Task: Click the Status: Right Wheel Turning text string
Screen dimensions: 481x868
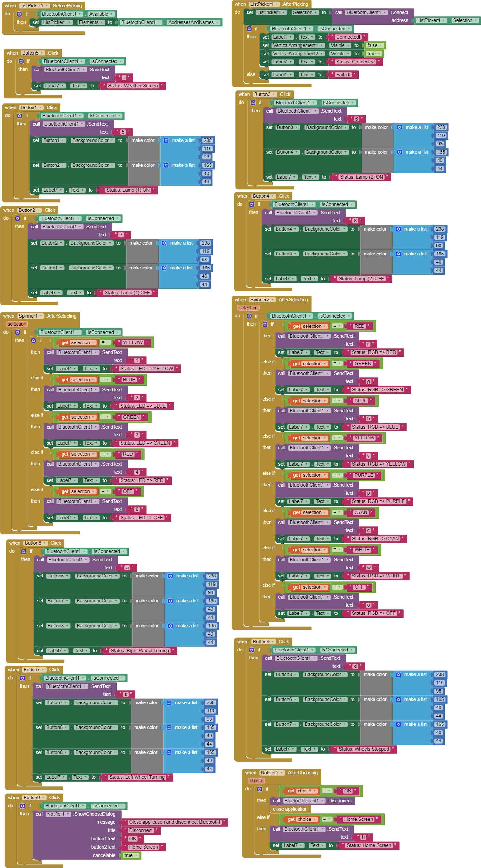Action: [140, 651]
